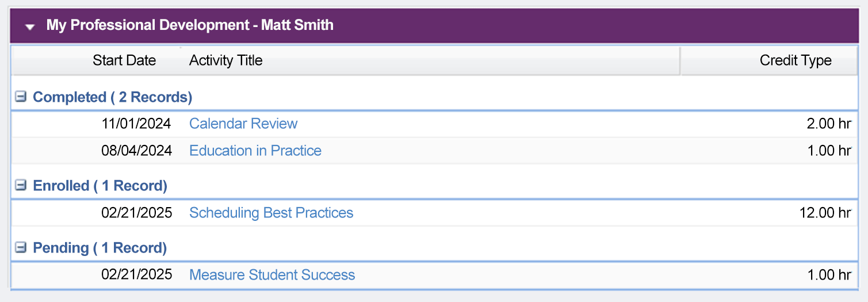Open the Calendar Review activity link
Screen dimensions: 868x302
point(243,124)
